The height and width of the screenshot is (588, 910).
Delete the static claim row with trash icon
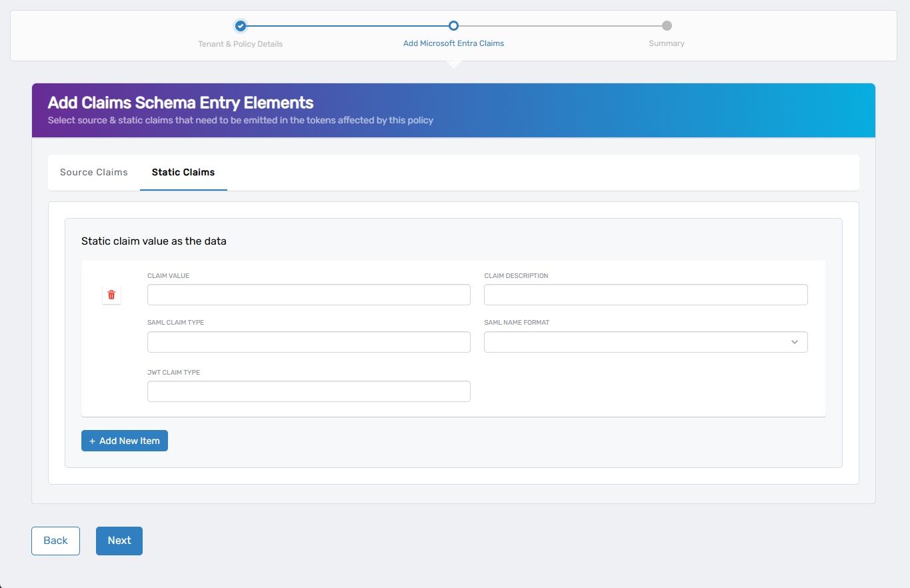pyautogui.click(x=111, y=295)
